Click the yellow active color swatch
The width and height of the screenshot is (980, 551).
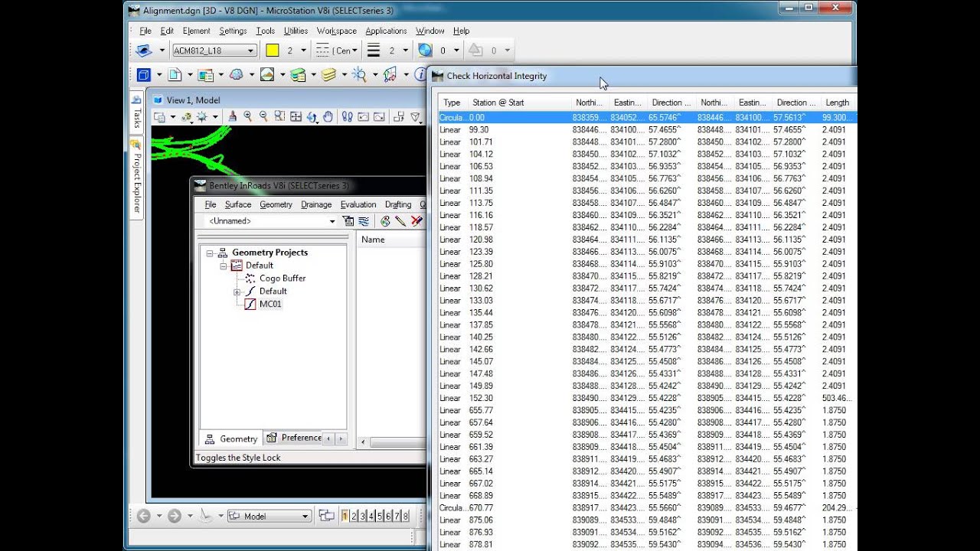pos(272,51)
